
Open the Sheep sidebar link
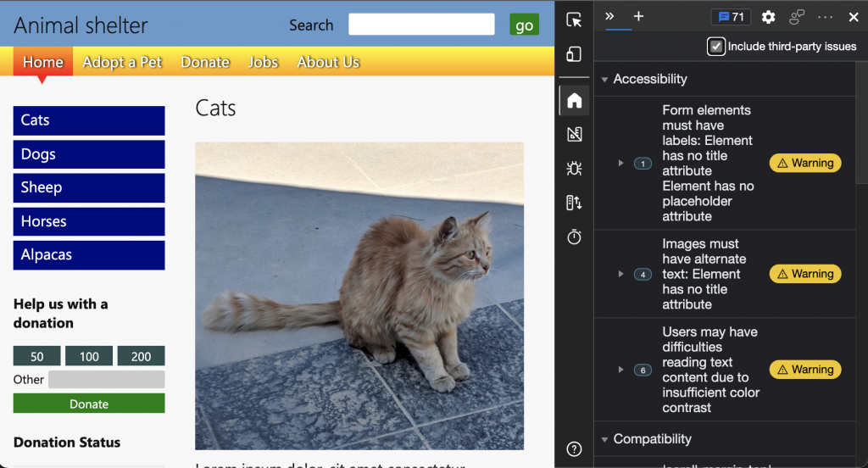[89, 187]
